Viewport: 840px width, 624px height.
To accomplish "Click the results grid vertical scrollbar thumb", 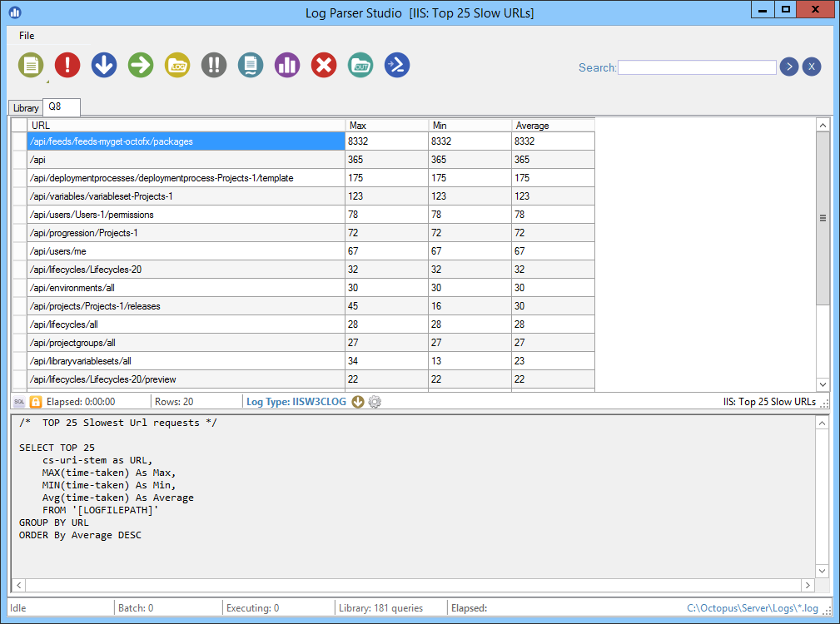I will point(823,218).
